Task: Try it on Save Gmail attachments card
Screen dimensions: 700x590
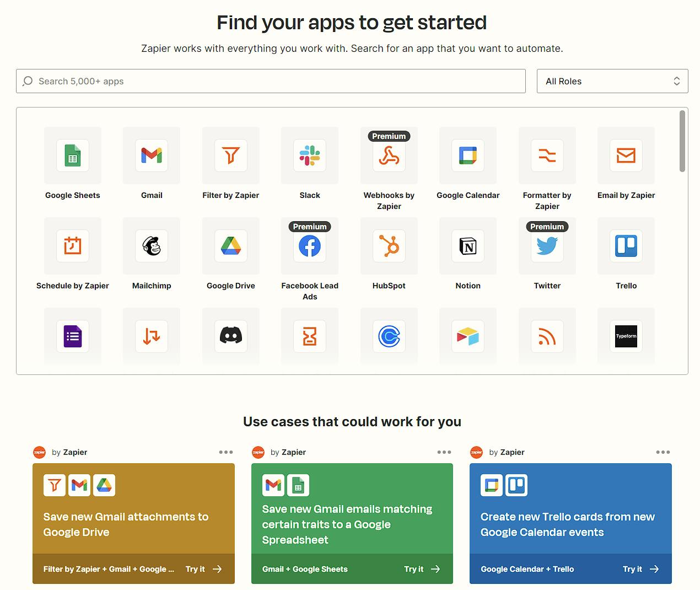Action: tap(203, 569)
